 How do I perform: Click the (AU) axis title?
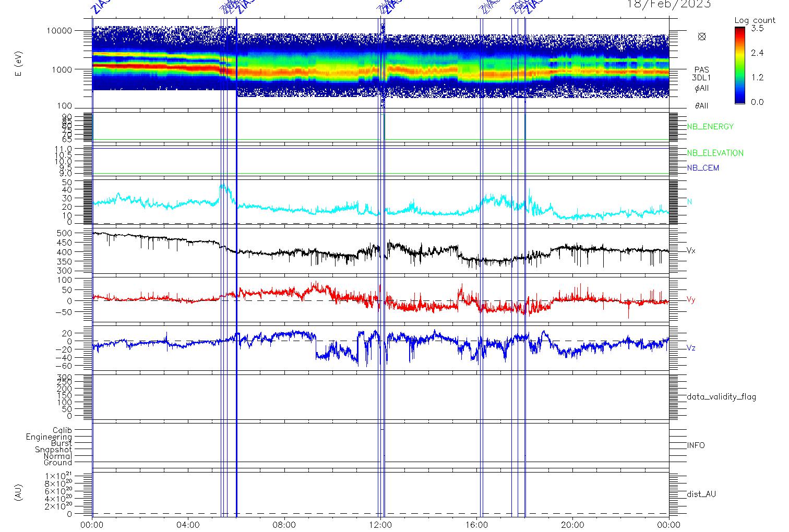(19, 493)
